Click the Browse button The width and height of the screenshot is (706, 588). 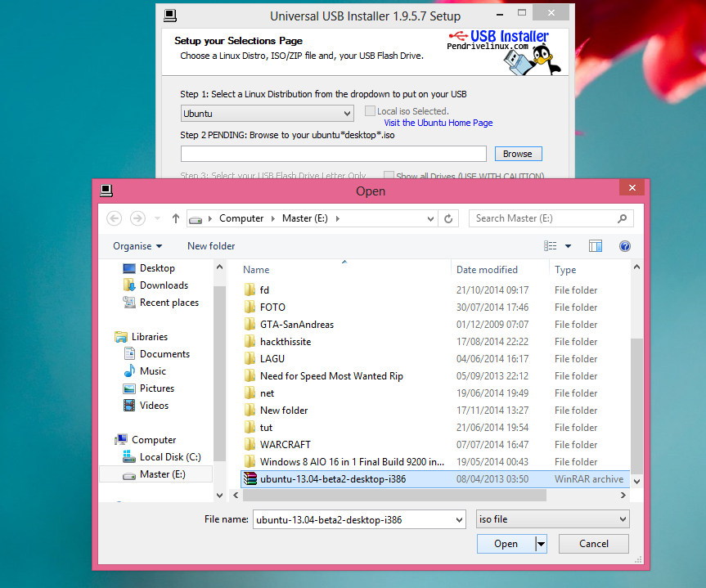518,154
